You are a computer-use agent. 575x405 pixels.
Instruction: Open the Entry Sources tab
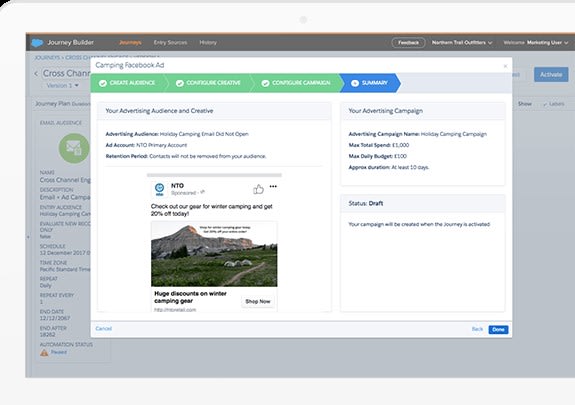(x=170, y=43)
